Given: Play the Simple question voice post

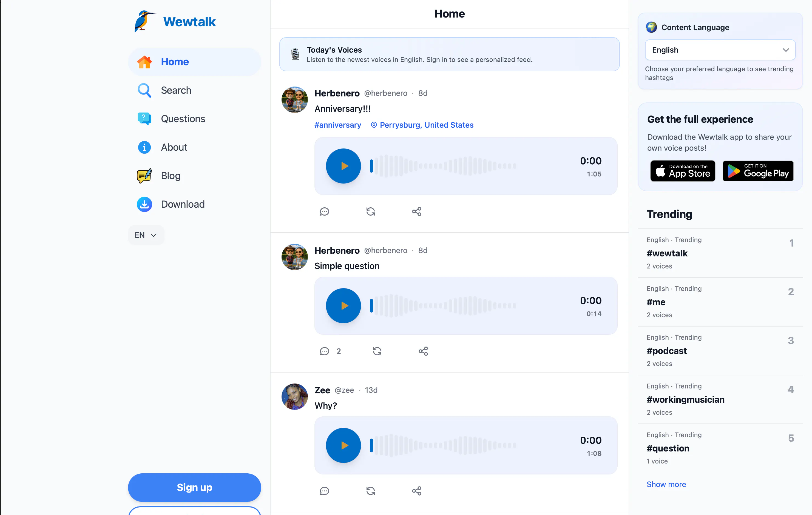Looking at the screenshot, I should click(x=343, y=306).
